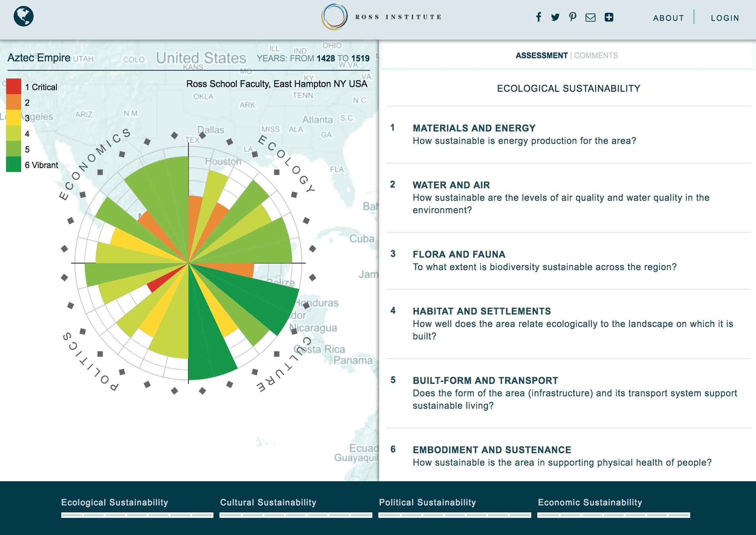Click the POLITICS quadrant label
This screenshot has height=535, width=756.
(x=91, y=361)
